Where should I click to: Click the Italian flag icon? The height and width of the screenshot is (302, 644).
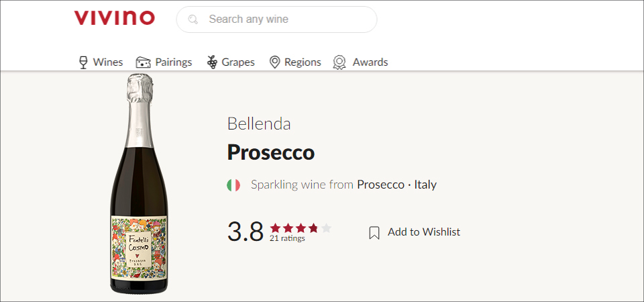[233, 185]
